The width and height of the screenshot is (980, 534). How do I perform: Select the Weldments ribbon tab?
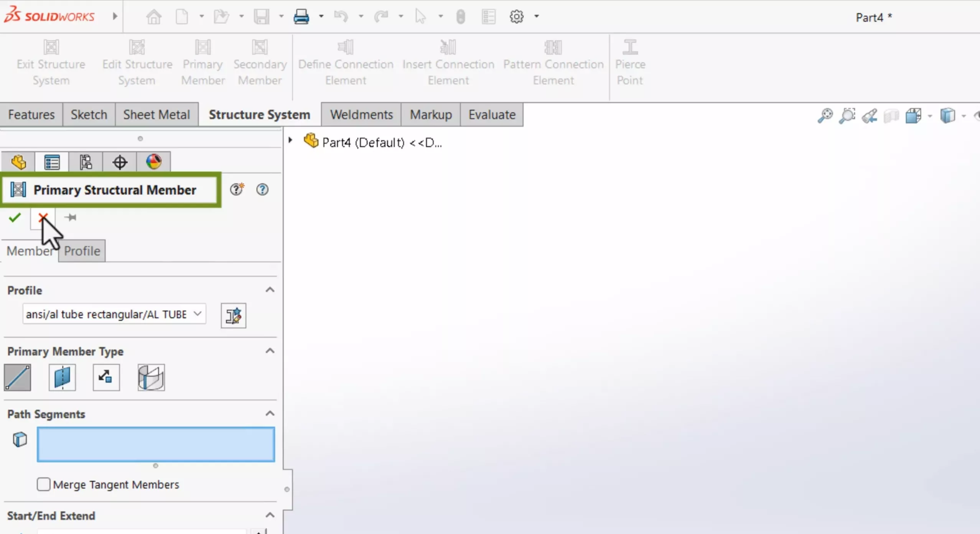click(362, 114)
